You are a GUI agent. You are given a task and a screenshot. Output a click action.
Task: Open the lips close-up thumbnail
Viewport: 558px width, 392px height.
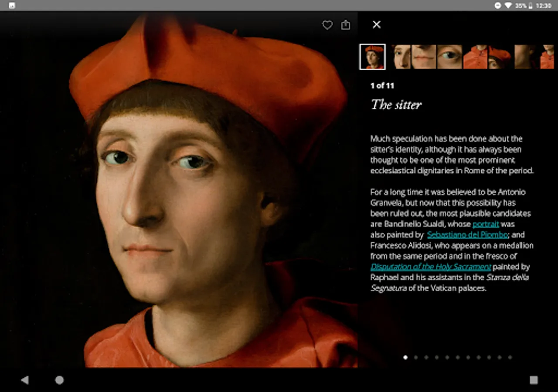coord(424,57)
